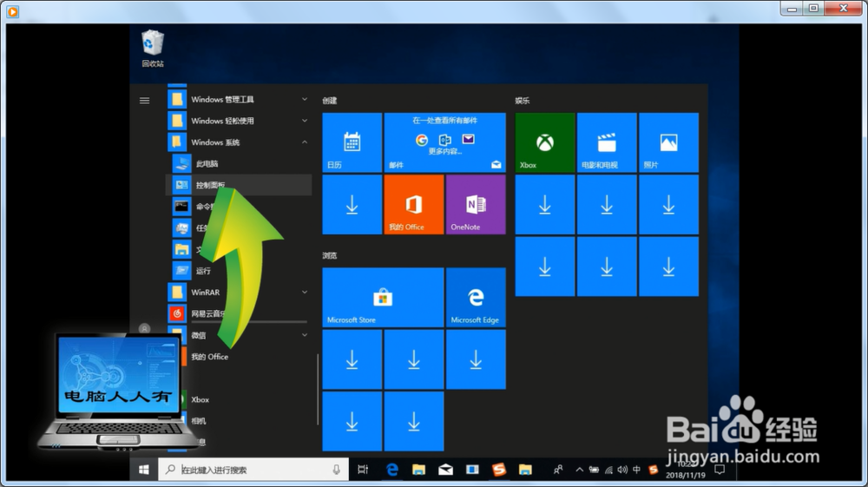This screenshot has height=487, width=868.
Task: Expand the Windows 管理工具 folder chevron
Action: (305, 99)
